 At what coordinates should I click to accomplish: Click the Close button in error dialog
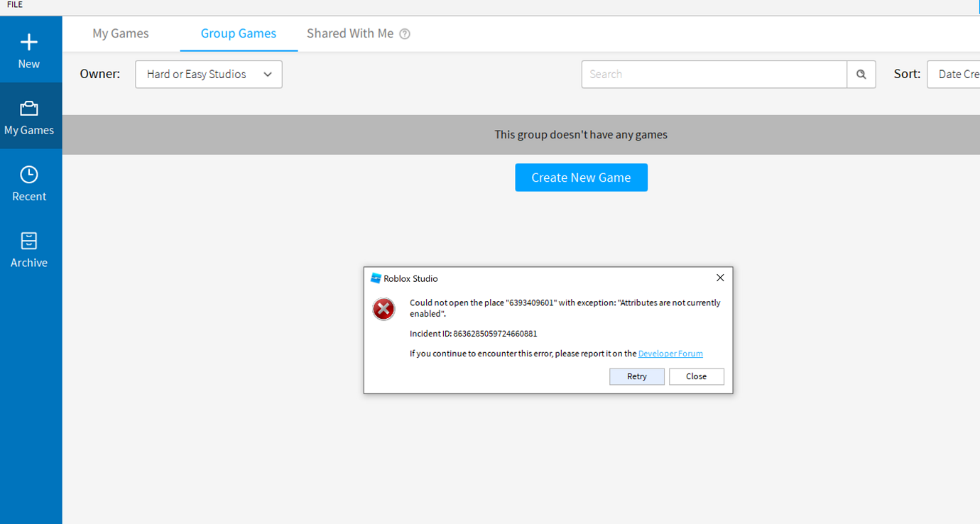click(697, 376)
